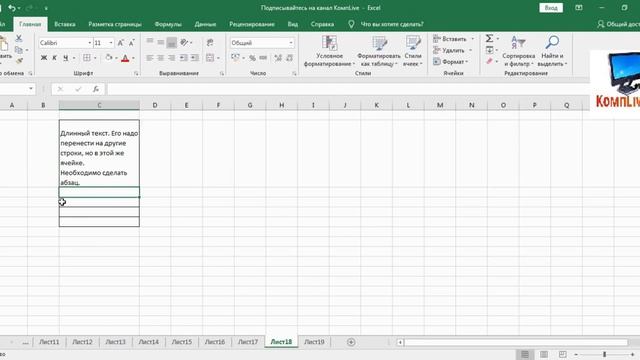Open the Главная ribbon tab

30,24
